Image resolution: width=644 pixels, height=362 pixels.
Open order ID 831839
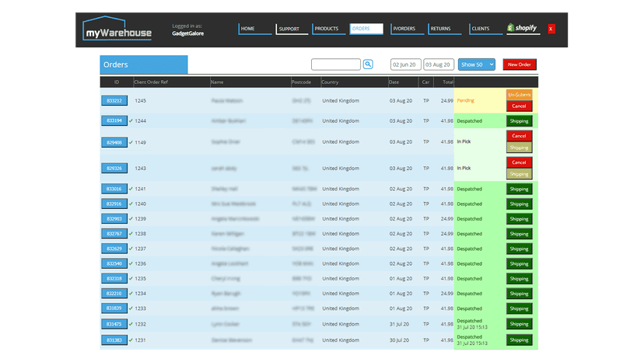[114, 308]
